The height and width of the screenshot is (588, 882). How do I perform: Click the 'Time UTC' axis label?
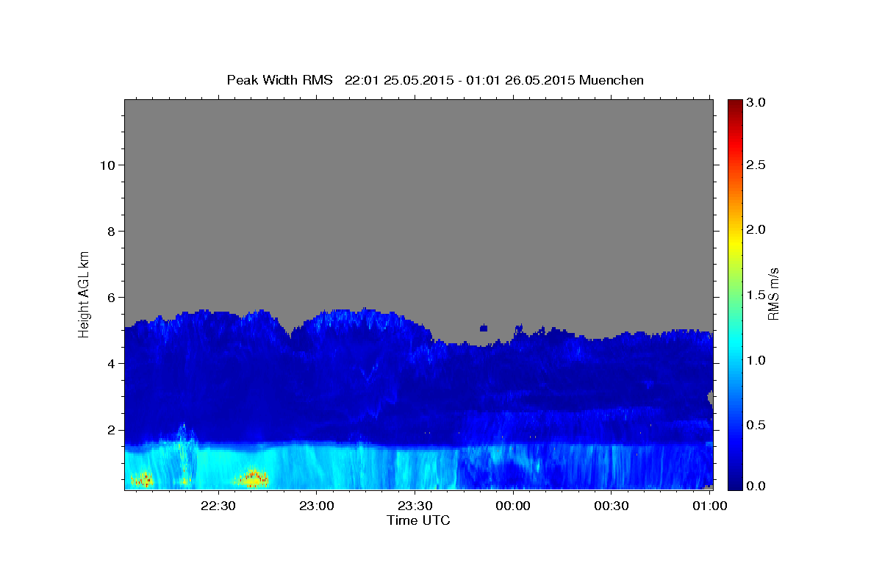click(418, 520)
